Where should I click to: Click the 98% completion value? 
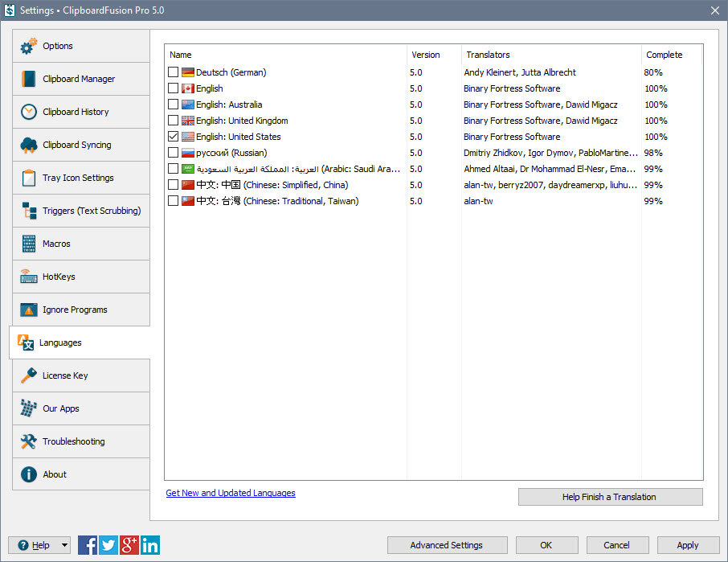pyautogui.click(x=653, y=153)
